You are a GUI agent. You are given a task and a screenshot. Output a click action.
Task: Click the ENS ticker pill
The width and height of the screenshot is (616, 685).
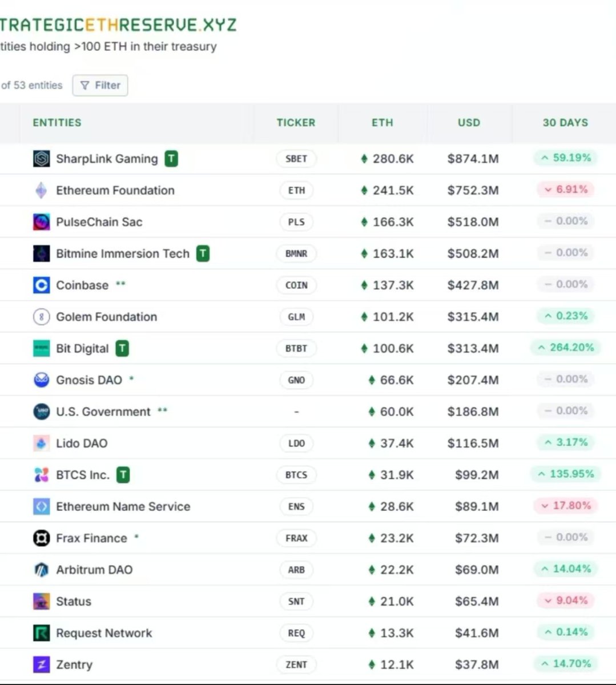296,507
